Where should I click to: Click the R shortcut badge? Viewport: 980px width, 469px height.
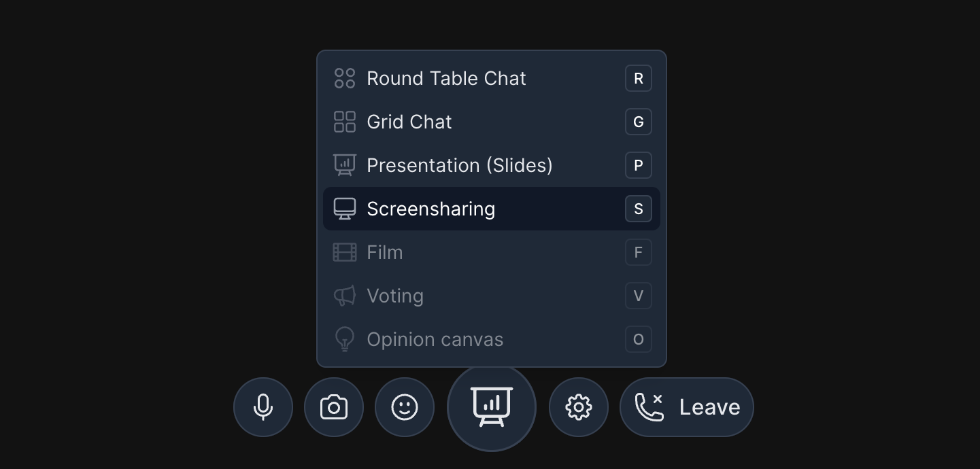click(638, 78)
